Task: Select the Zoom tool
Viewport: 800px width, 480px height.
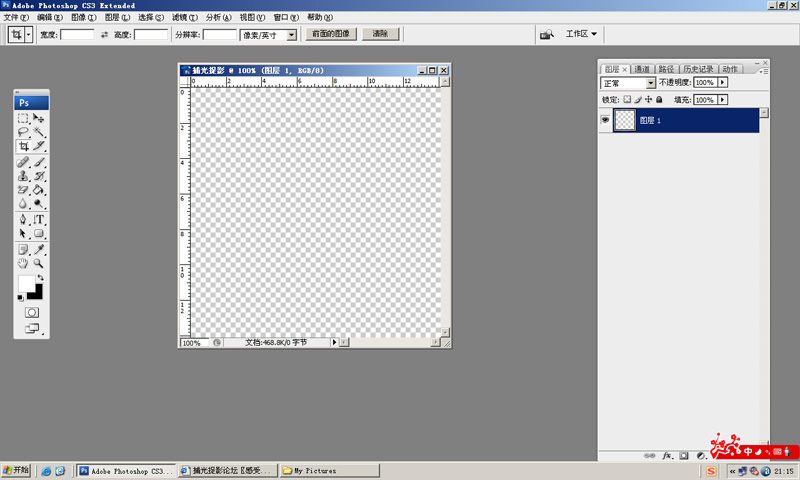Action: tap(39, 263)
